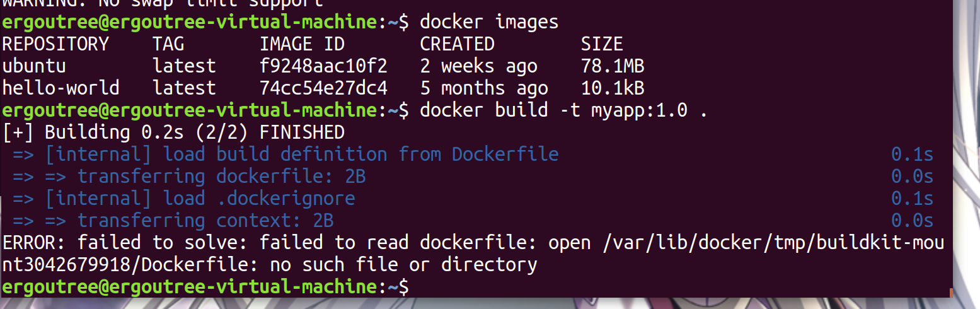
Task: Click the 'docker build -t myapp:1.0 .' command
Action: [x=564, y=110]
